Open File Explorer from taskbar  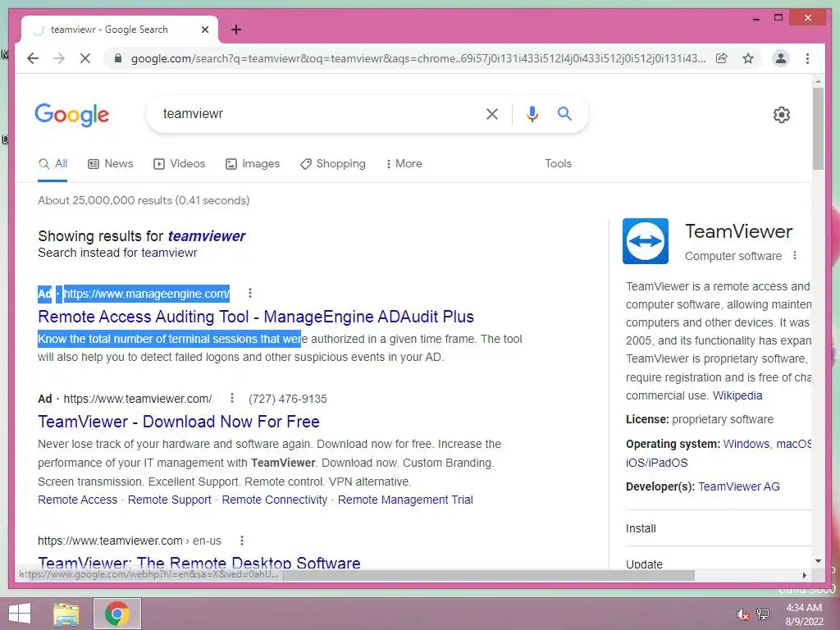coord(66,614)
